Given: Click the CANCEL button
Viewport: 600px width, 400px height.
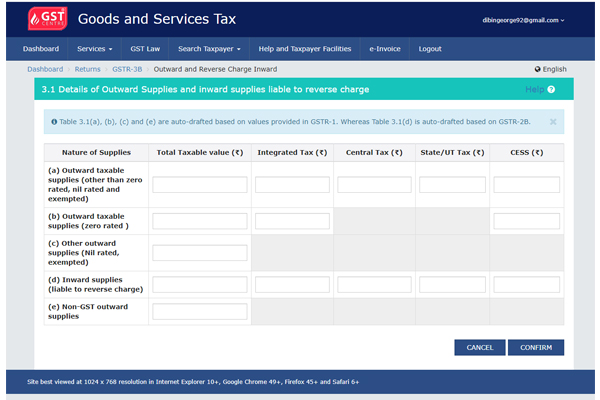Looking at the screenshot, I should click(x=480, y=348).
